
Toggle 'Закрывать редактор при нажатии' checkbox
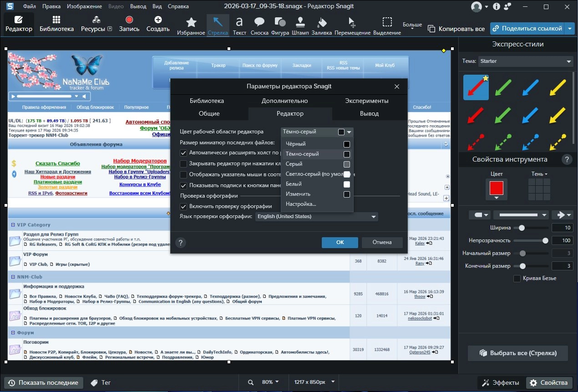point(183,163)
